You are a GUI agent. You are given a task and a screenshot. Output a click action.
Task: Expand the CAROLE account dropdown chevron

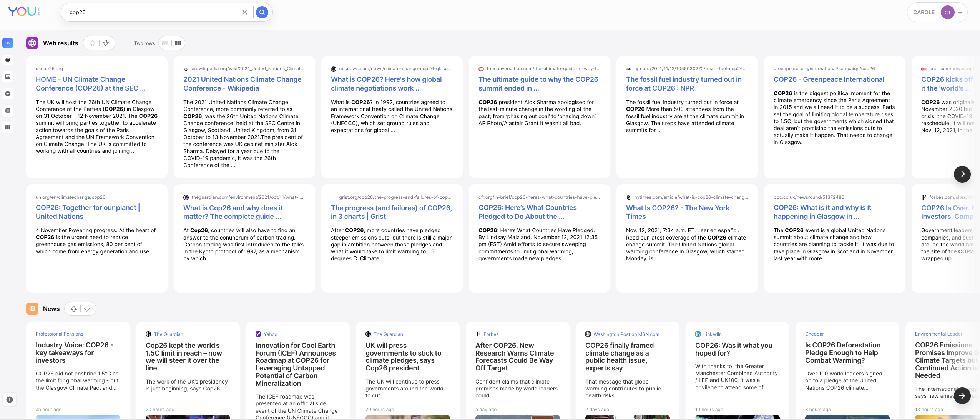(960, 12)
